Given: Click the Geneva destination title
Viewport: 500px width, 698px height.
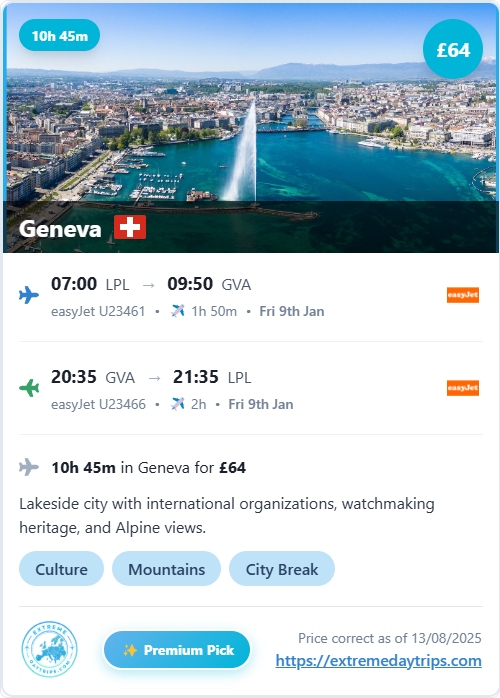Looking at the screenshot, I should (60, 229).
